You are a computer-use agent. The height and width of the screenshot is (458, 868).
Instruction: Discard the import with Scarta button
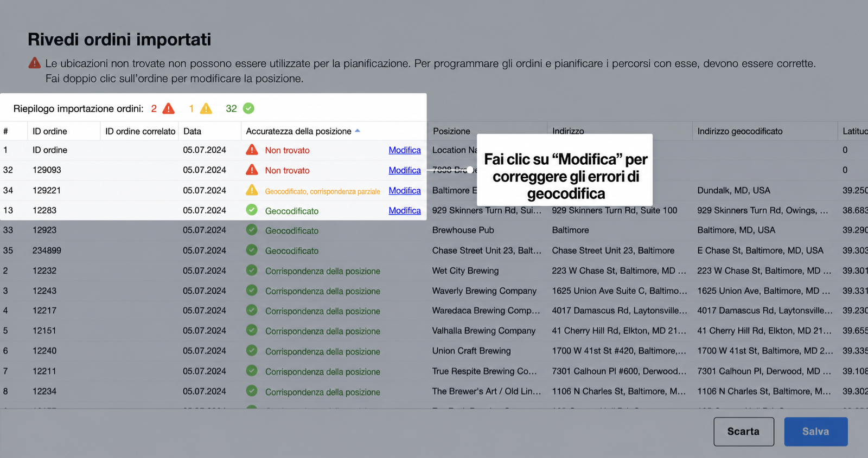(x=744, y=431)
